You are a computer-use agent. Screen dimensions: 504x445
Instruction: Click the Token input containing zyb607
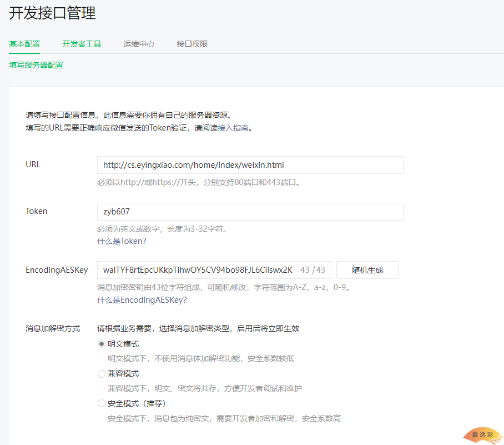[x=250, y=212]
